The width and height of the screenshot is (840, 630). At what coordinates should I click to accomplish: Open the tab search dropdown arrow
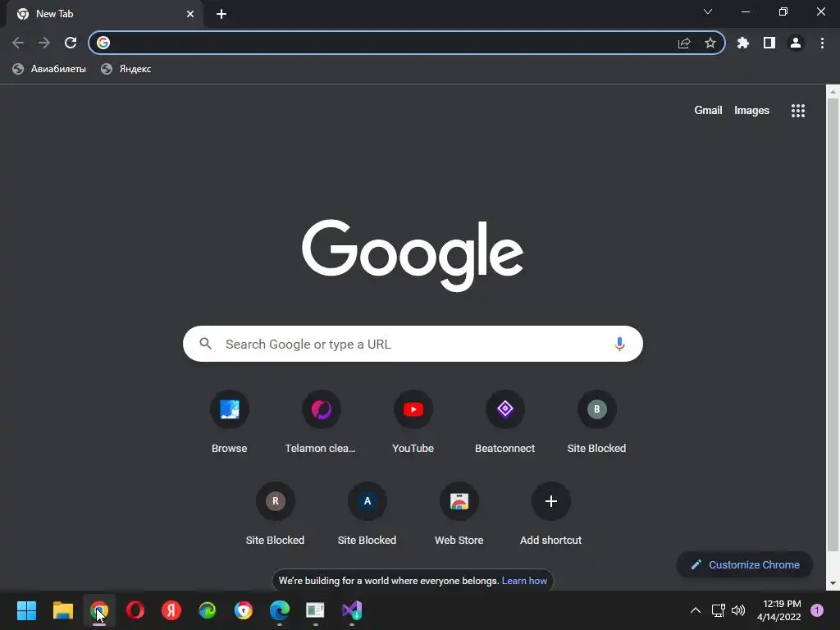[x=708, y=11]
